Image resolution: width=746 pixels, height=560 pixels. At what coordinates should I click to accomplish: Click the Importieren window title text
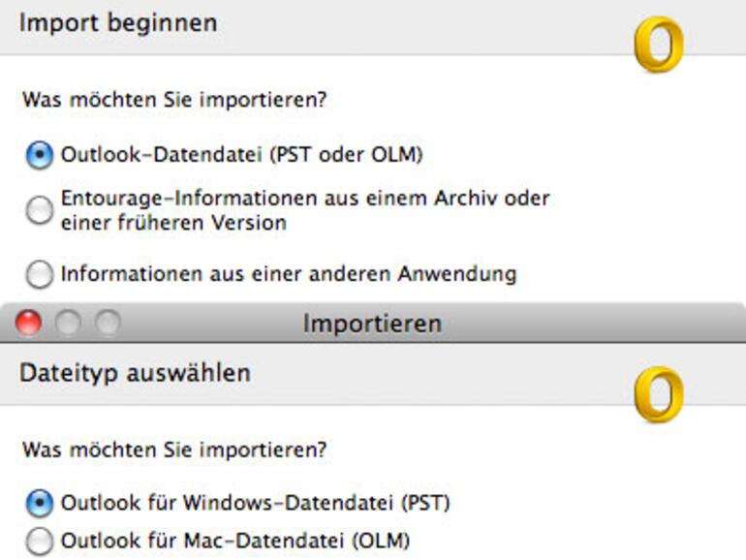point(372,323)
